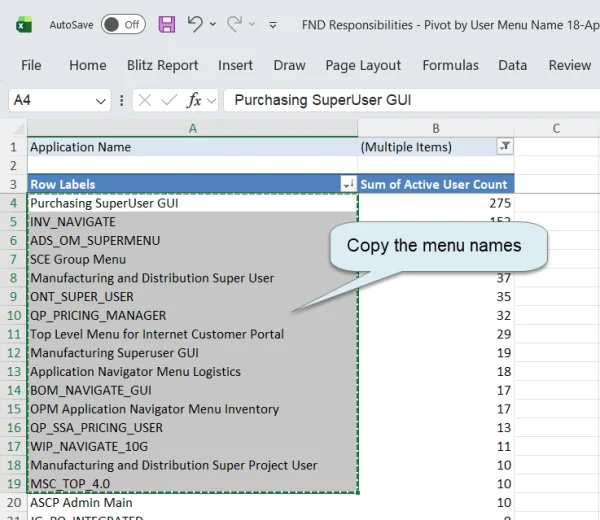Screen dimensions: 600x520
Task: Customize the Quick Access Toolbar
Action: point(273,25)
